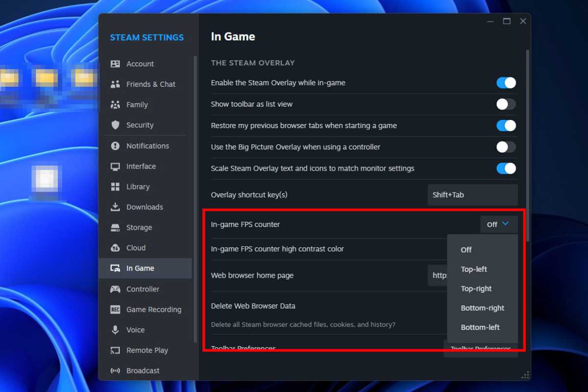The image size is (588, 392).
Task: Expand the In-game FPS counter dropdown
Action: (498, 224)
